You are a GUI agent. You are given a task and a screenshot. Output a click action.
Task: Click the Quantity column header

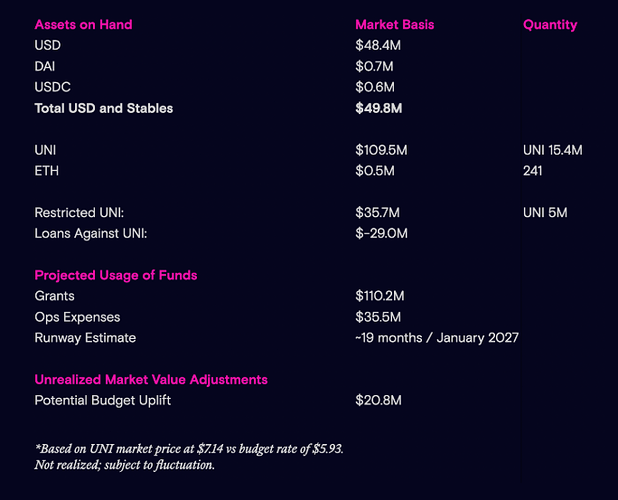point(549,25)
